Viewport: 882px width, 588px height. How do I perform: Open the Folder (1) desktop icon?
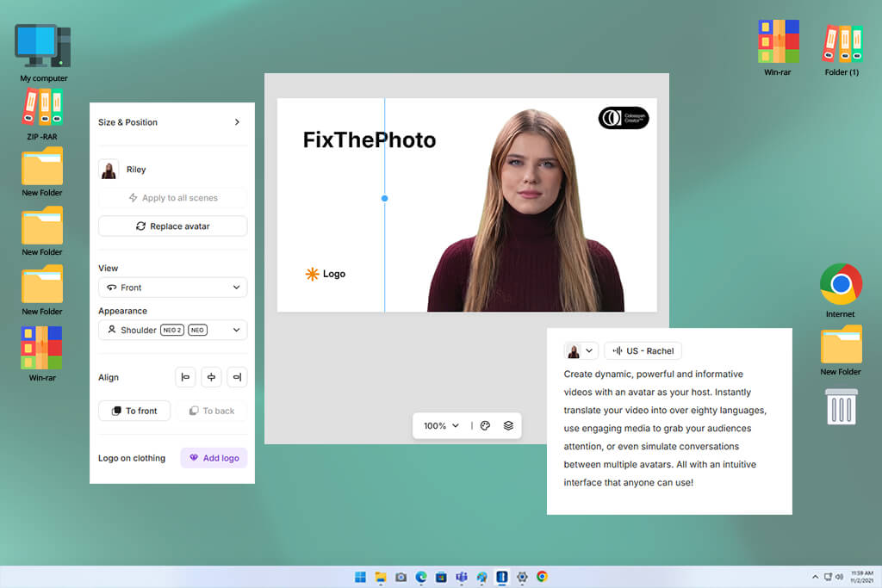pyautogui.click(x=842, y=49)
